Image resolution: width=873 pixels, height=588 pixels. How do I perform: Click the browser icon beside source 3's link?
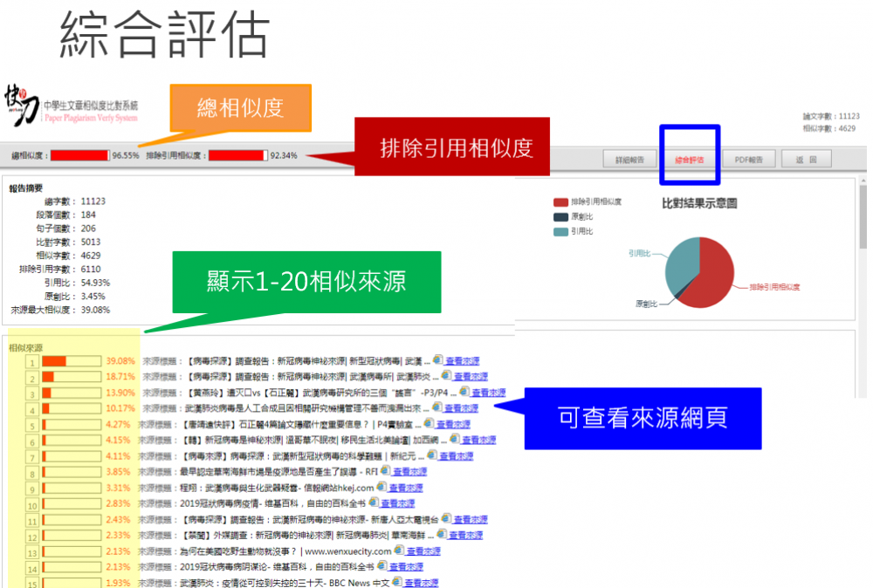pos(464,393)
